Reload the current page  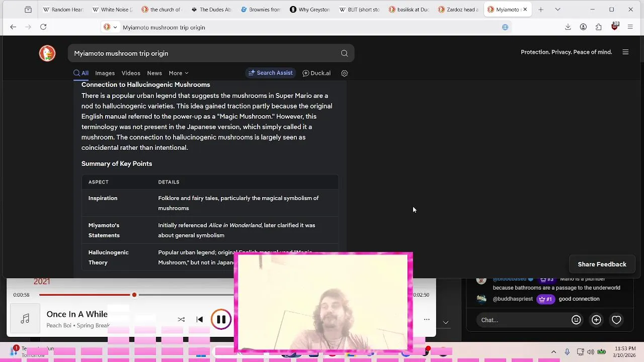(x=43, y=27)
